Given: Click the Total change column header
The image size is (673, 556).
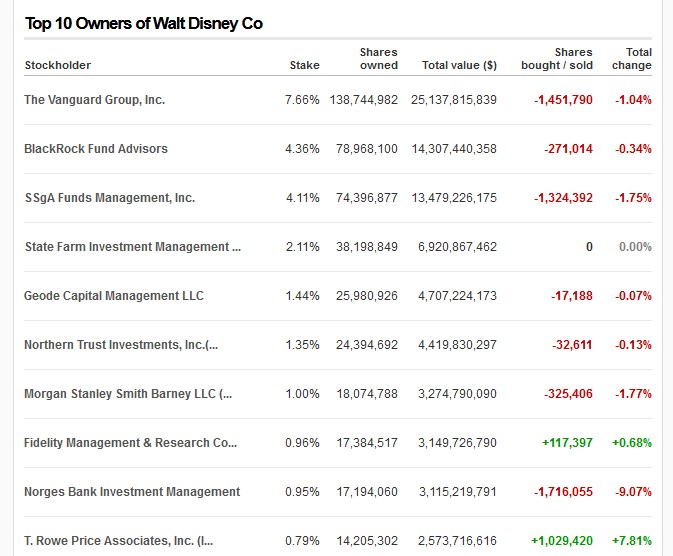Looking at the screenshot, I should (631, 59).
